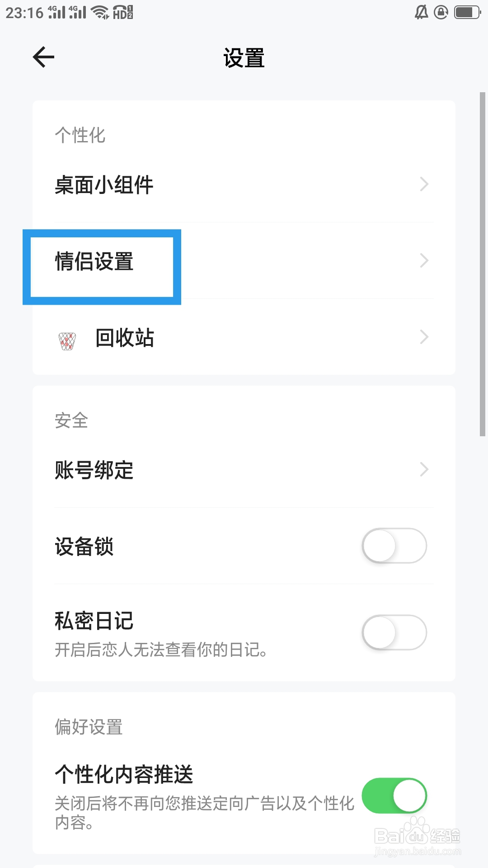Tap the chevron beside 情侣设置
488x868 pixels.
(424, 261)
